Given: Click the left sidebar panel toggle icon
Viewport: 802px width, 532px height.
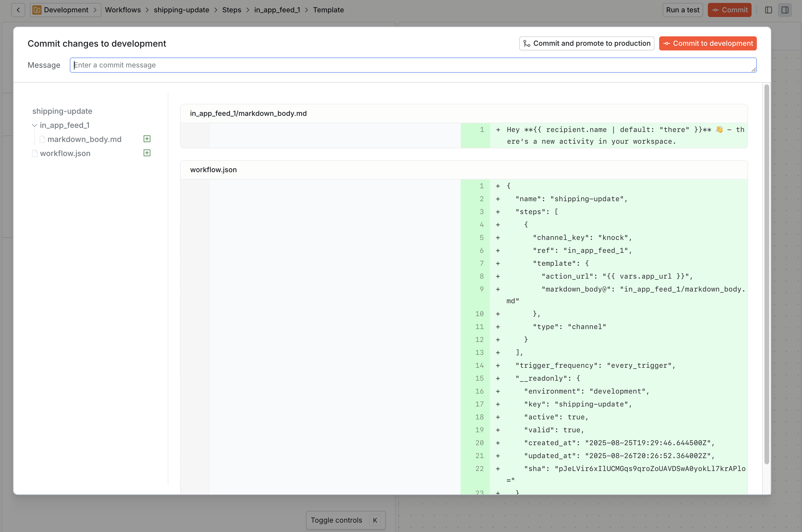Looking at the screenshot, I should (768, 10).
